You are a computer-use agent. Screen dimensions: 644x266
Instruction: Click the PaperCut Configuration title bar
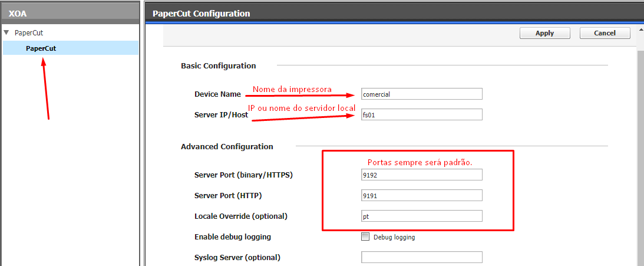click(x=394, y=13)
